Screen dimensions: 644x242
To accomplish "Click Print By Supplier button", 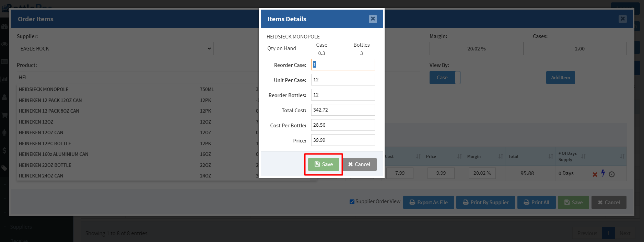I will (485, 203).
